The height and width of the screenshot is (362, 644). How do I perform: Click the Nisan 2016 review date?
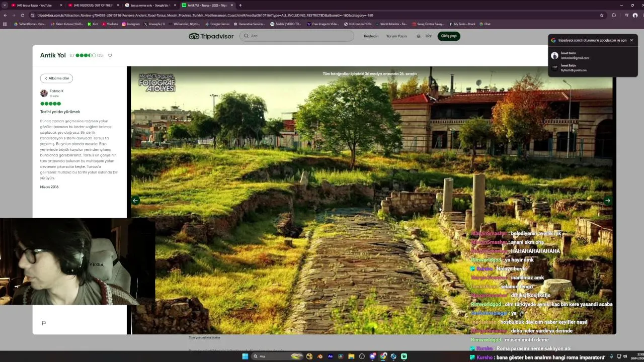pos(49,187)
